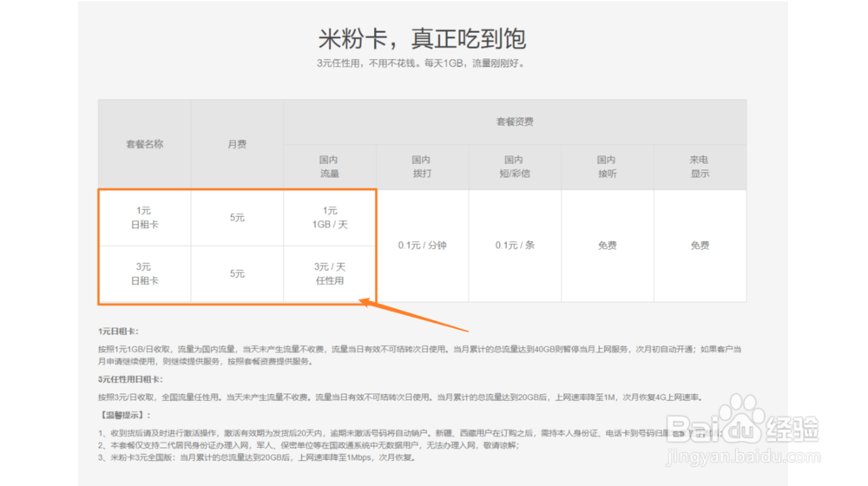Viewport: 868px width, 486px height.
Task: Select note 2 starting 本套餐仅支持二代居民身份证
Action: [x=309, y=445]
